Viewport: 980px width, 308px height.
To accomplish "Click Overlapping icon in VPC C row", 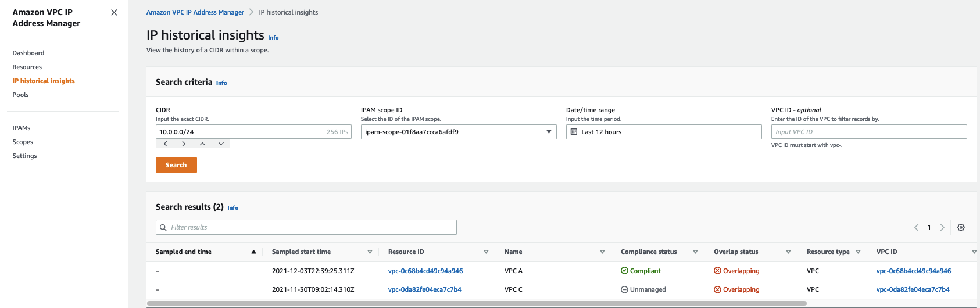I will (717, 289).
